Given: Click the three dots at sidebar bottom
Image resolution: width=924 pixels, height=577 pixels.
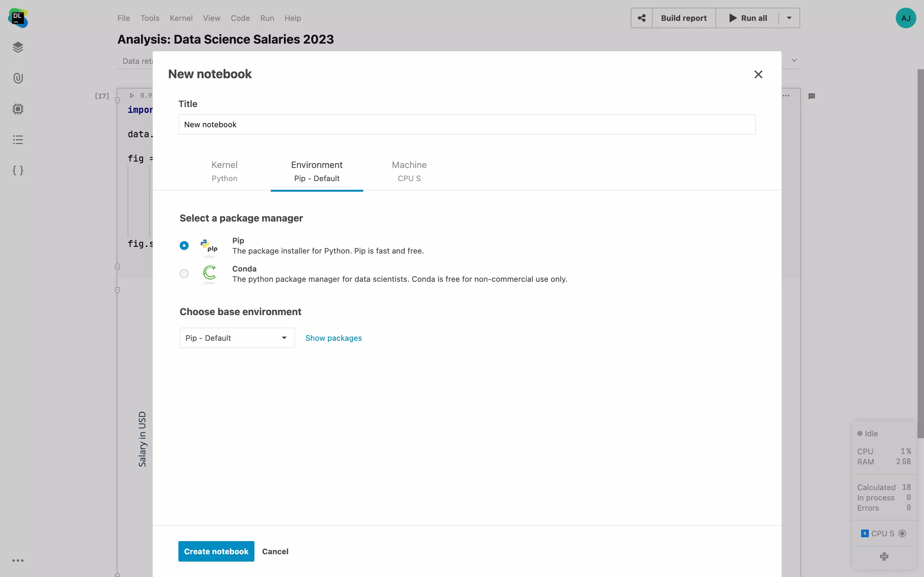Looking at the screenshot, I should click(18, 561).
